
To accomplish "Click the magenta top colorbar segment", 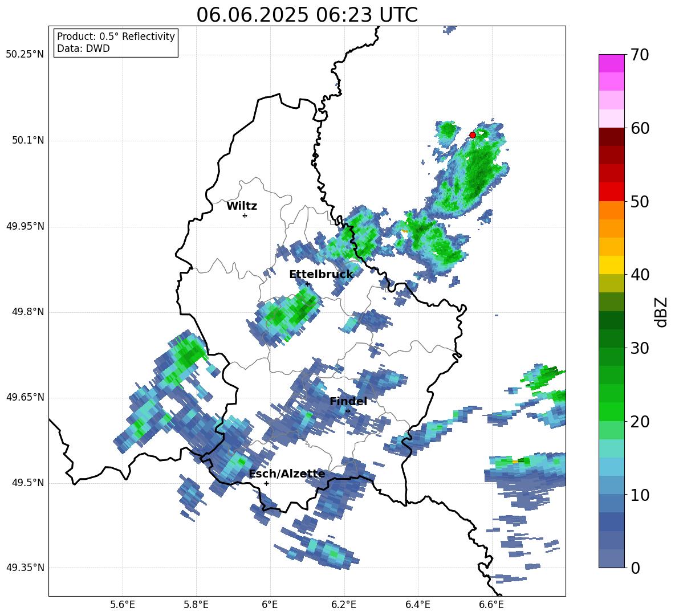I will (x=611, y=63).
